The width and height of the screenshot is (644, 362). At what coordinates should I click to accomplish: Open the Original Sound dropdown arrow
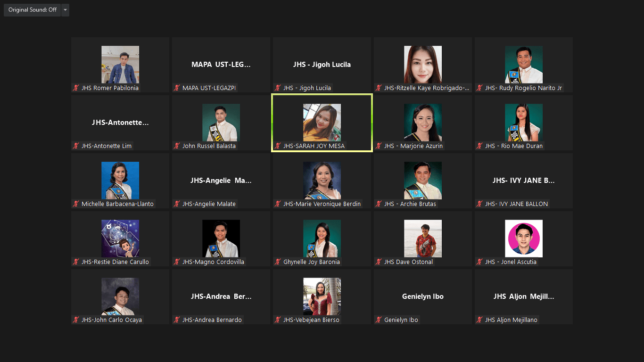click(65, 10)
